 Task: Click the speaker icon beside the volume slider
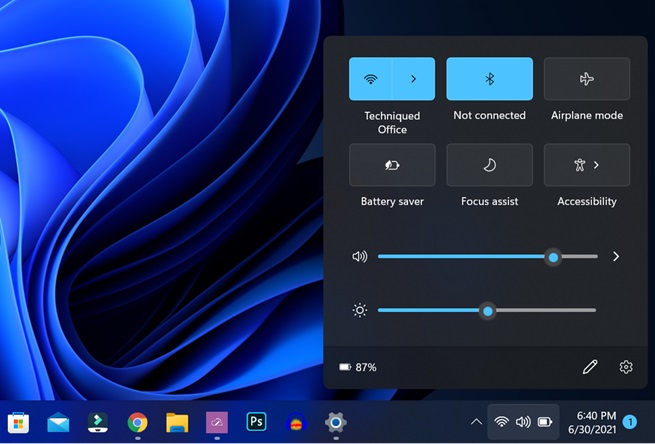click(x=360, y=257)
